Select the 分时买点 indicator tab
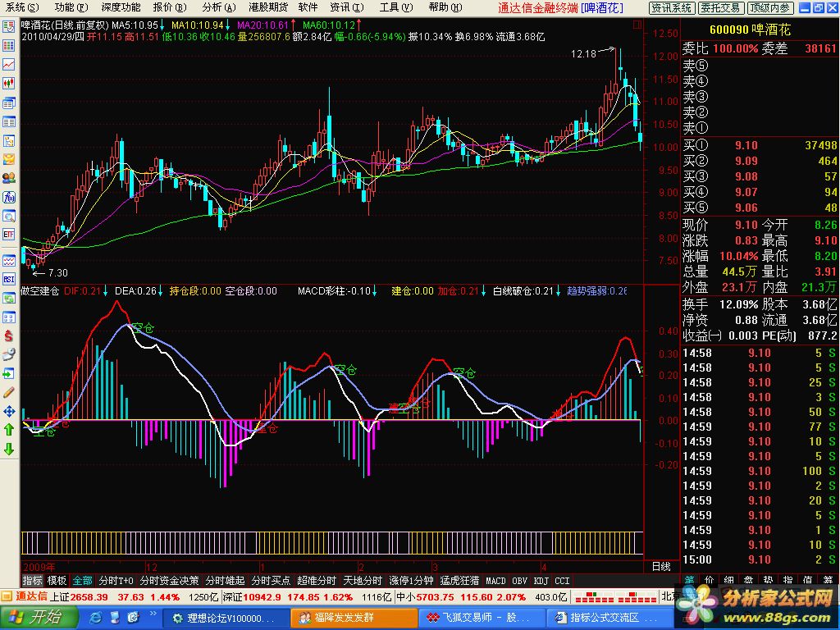This screenshot has width=840, height=630. point(271,581)
